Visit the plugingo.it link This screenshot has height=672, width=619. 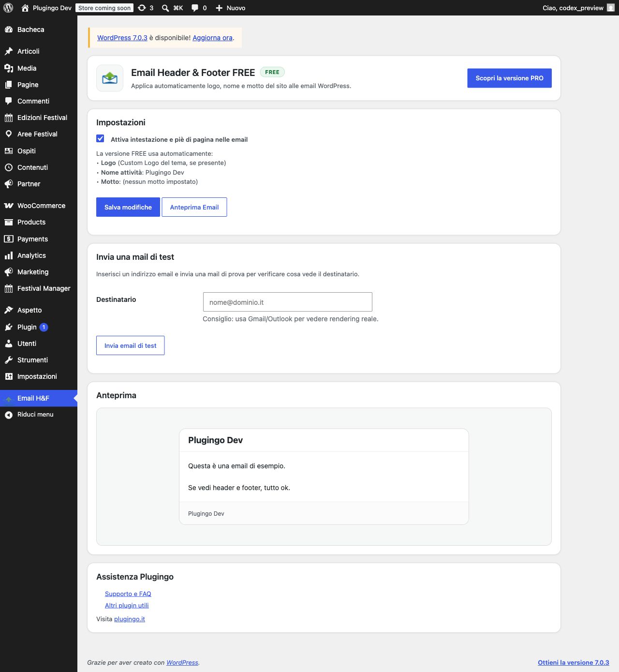130,619
